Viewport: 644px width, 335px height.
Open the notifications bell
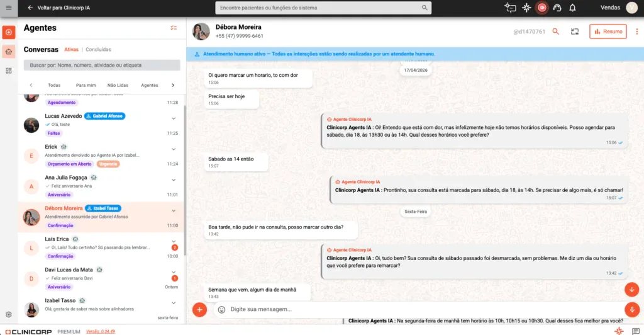coord(572,8)
